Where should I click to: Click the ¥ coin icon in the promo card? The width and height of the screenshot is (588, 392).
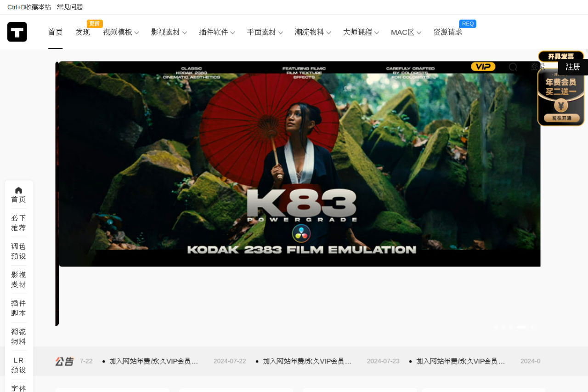560,106
